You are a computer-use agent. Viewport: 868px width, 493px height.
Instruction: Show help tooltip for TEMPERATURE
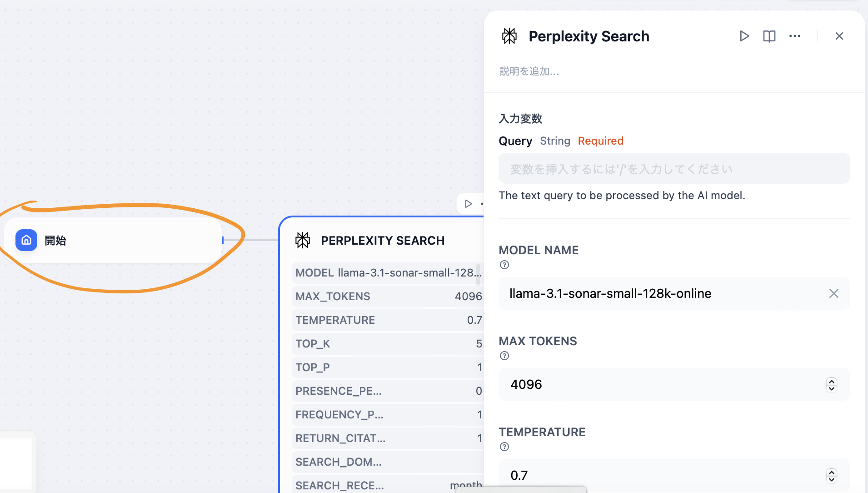[x=504, y=447]
